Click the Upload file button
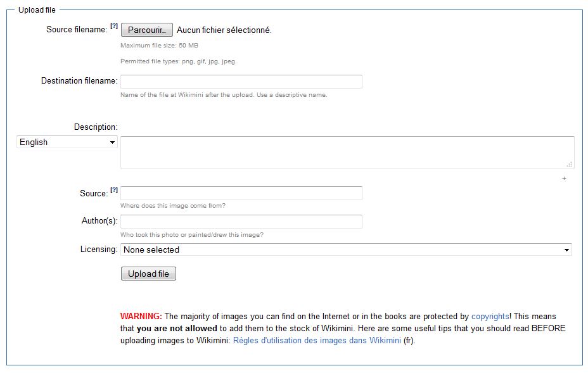 pos(148,274)
